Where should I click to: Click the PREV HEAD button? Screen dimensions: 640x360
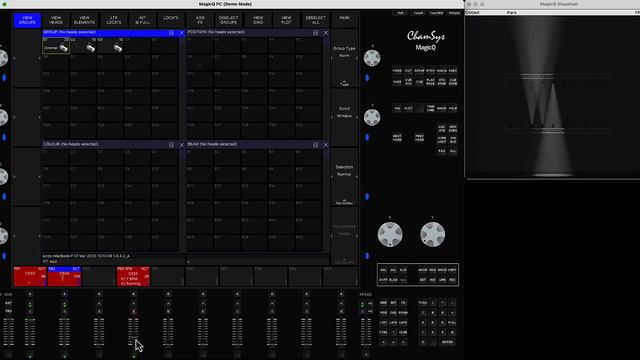point(420,138)
